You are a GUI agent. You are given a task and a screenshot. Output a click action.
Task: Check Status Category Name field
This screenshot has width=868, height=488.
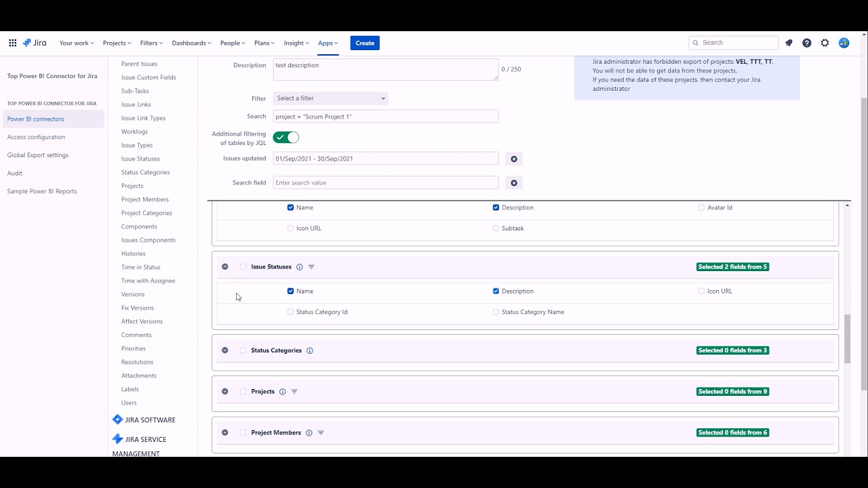click(x=496, y=312)
